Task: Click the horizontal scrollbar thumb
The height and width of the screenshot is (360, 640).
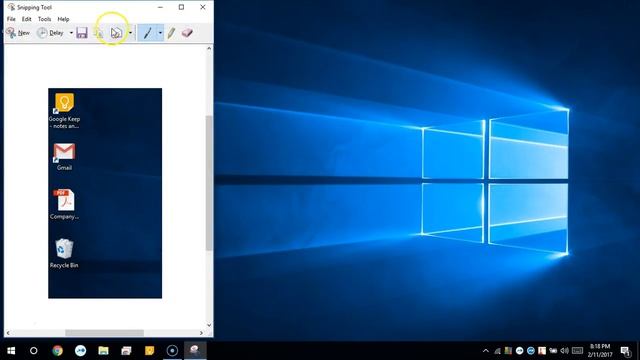Action: [x=104, y=333]
